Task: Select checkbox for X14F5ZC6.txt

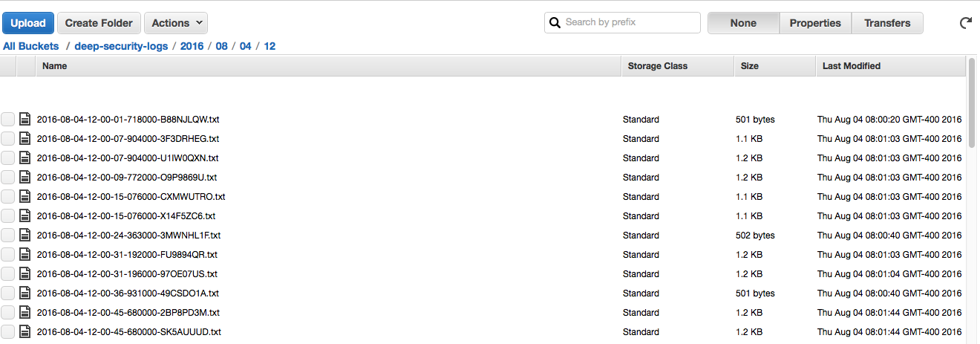Action: coord(7,216)
